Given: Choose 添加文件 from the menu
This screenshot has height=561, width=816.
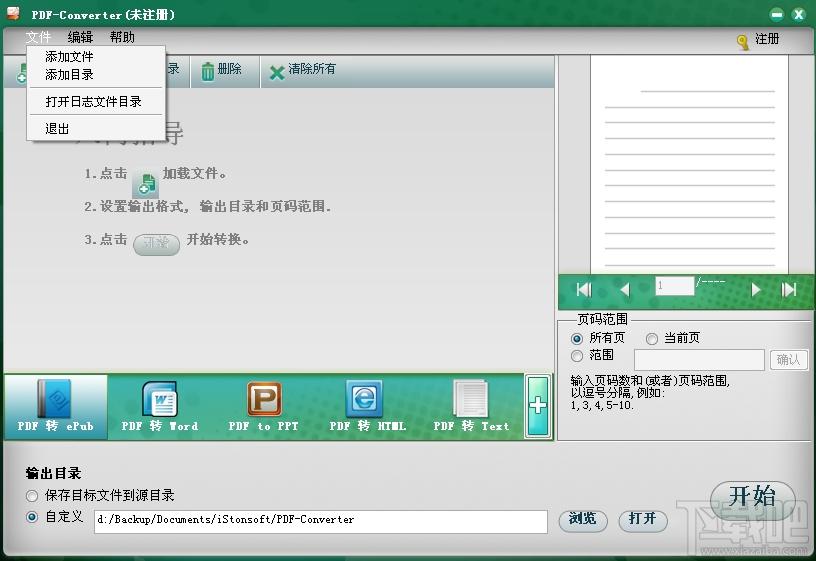Looking at the screenshot, I should pyautogui.click(x=96, y=56).
